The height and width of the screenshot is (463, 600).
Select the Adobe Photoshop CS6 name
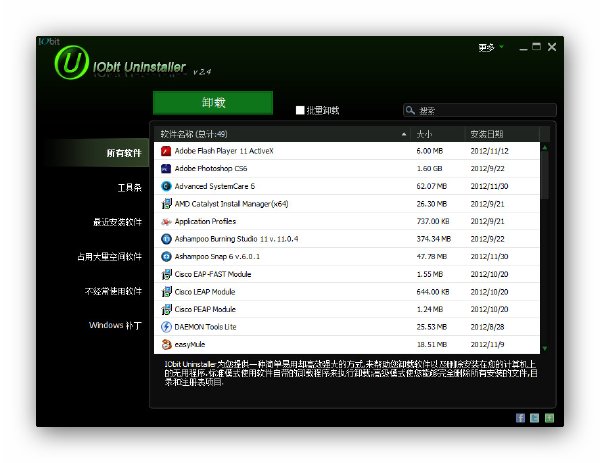211,168
